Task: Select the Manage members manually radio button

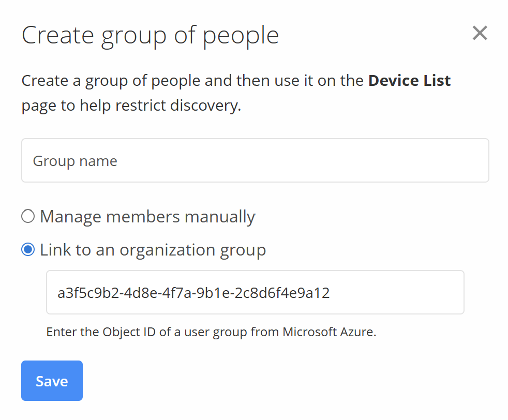Action: click(x=28, y=216)
